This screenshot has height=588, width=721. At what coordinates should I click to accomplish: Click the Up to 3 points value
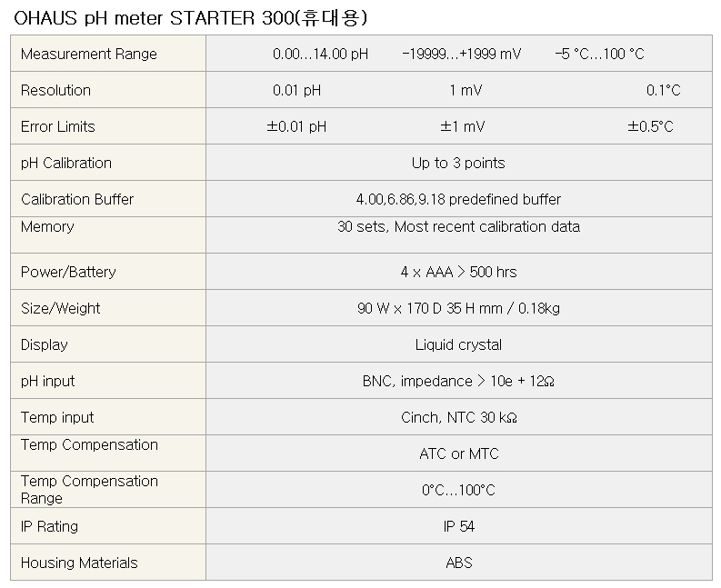coord(458,163)
